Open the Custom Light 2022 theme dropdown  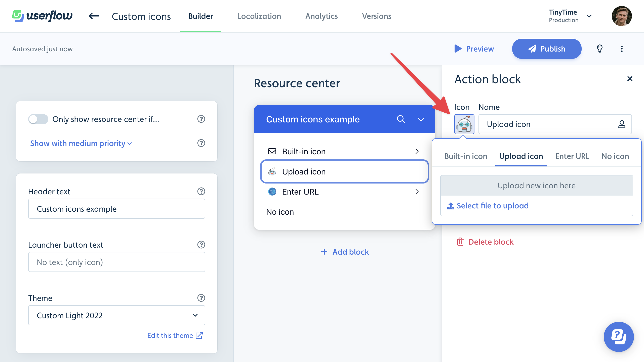coord(117,315)
